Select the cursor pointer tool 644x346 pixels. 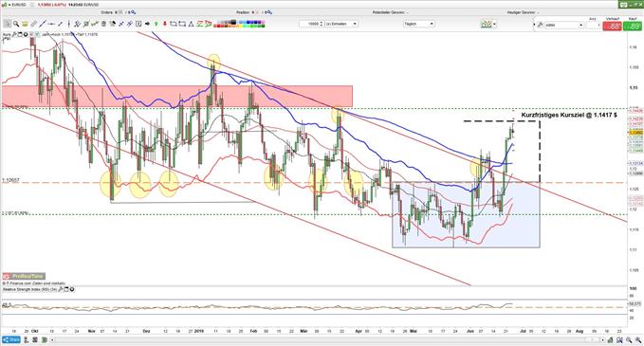[7, 24]
